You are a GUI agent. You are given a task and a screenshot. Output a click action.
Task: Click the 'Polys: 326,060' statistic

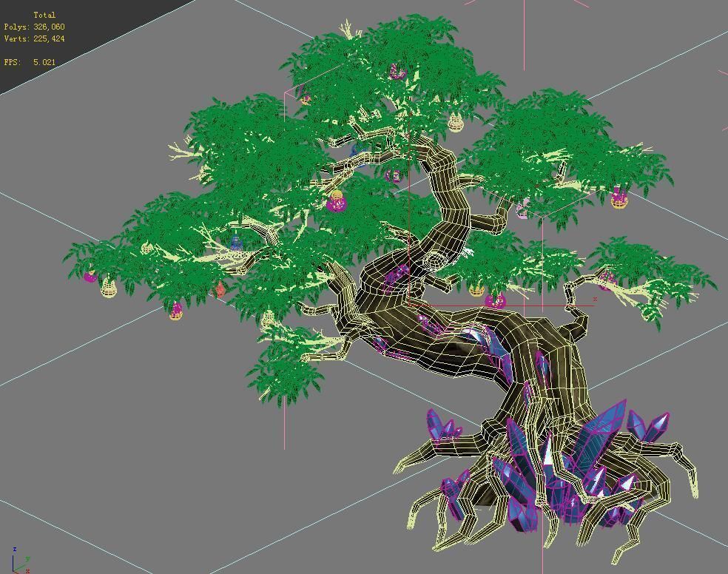pyautogui.click(x=34, y=27)
